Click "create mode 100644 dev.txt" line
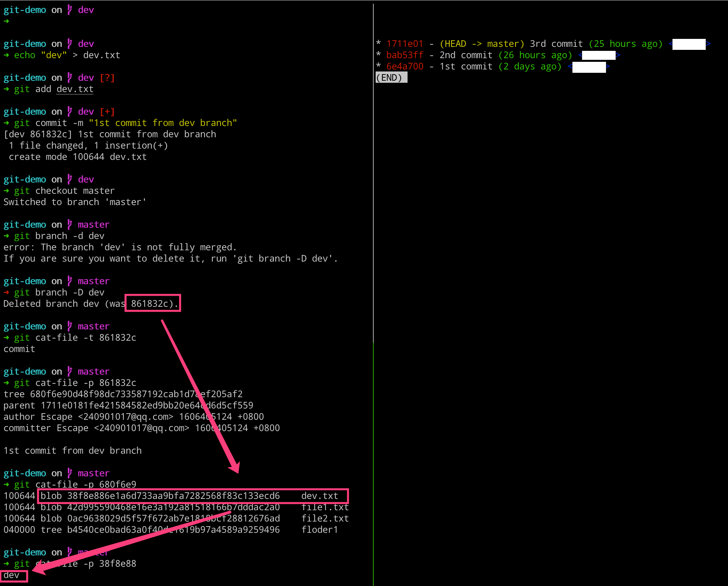Viewport: 728px width, 586px height. pyautogui.click(x=78, y=157)
